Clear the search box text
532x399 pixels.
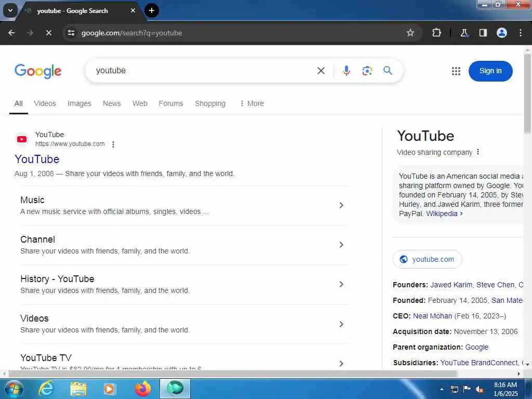tap(321, 71)
